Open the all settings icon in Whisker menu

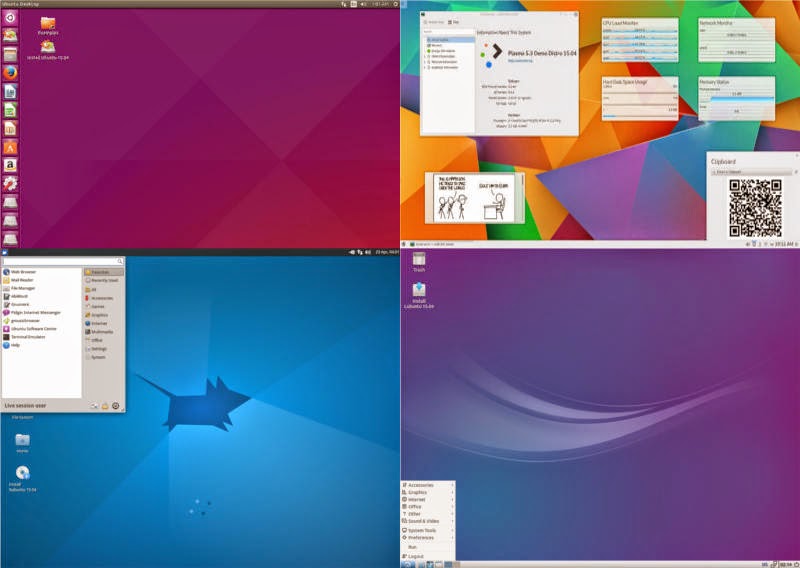pos(94,406)
